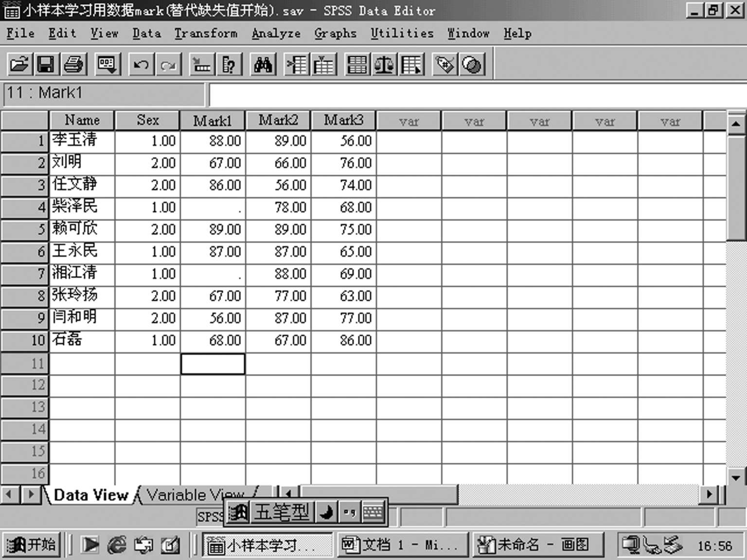
Task: Click the vertical scrollbar up arrow
Action: click(x=736, y=124)
